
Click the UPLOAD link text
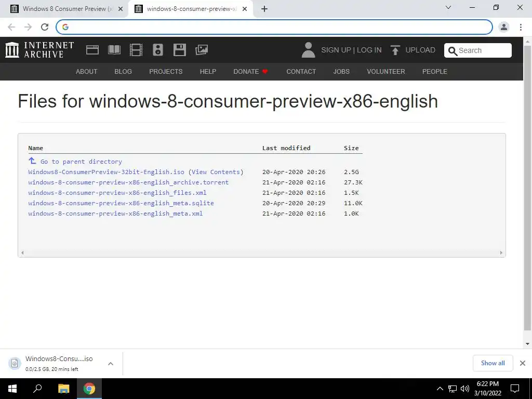point(420,50)
